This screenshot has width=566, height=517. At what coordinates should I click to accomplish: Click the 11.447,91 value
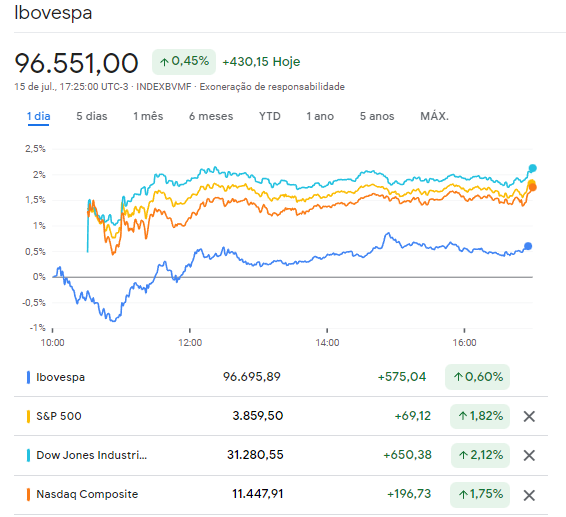pos(258,494)
